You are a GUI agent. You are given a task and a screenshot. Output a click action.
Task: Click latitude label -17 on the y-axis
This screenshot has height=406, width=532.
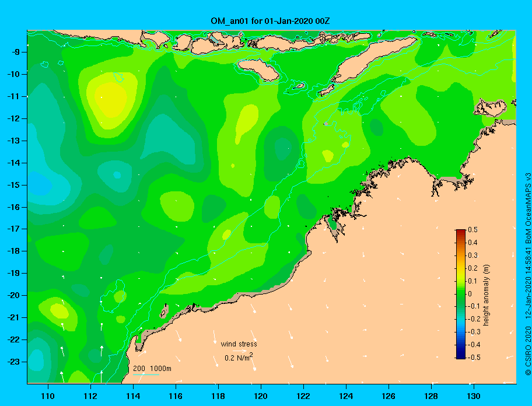14,229
